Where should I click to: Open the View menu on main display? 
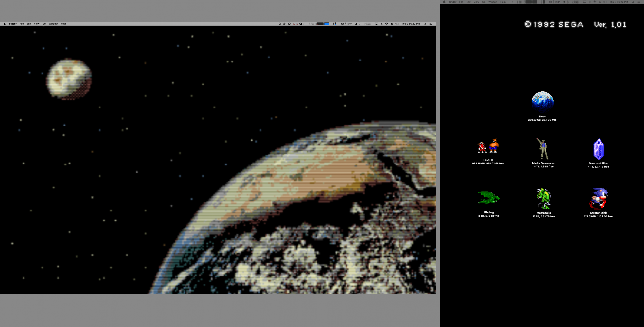pyautogui.click(x=37, y=24)
